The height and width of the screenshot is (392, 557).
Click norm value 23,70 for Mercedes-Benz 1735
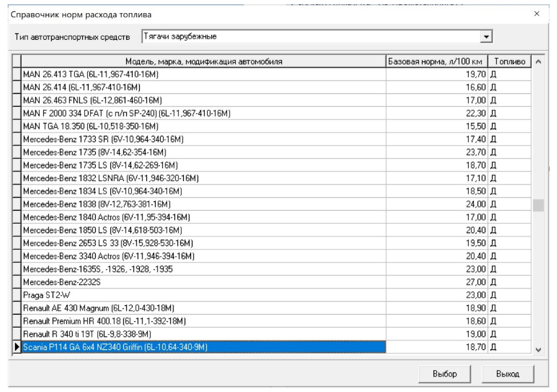point(437,152)
